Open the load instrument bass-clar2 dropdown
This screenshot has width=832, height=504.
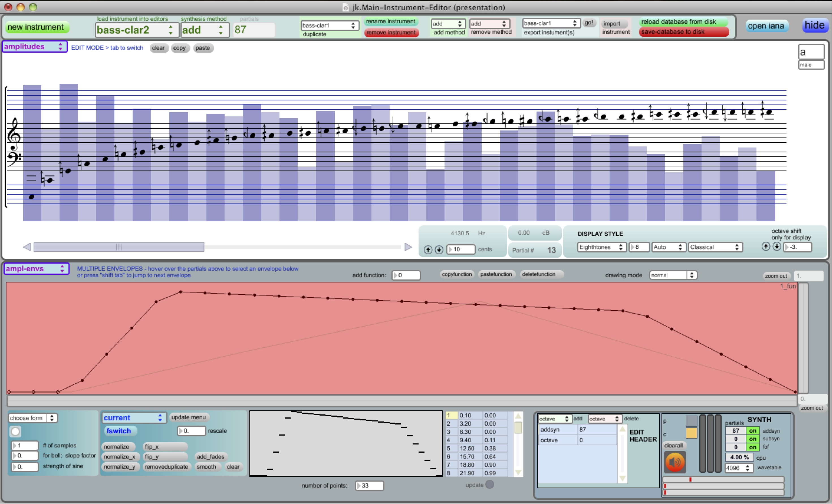pos(136,30)
